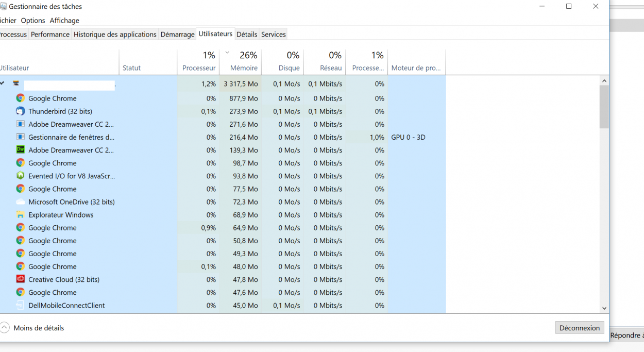
Task: Click the Google Chrome icon in the 877,9 Mo row
Action: pos(21,98)
